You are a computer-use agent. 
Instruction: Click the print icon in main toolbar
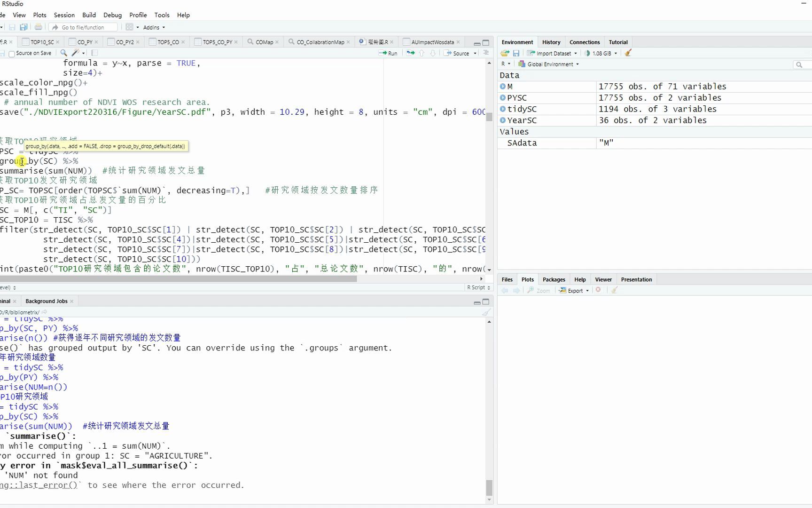(x=39, y=27)
